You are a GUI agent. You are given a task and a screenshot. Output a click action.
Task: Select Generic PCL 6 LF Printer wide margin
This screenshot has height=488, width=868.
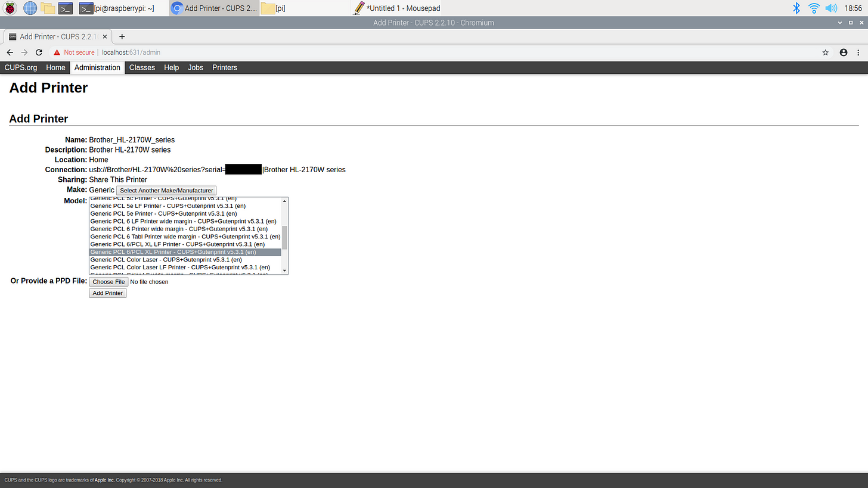(185, 221)
